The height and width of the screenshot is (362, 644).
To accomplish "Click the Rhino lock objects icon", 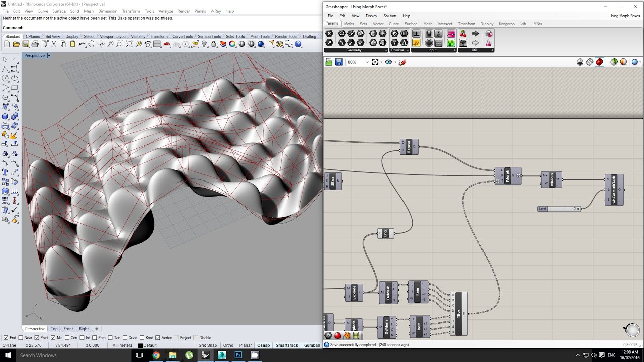I will tap(213, 44).
